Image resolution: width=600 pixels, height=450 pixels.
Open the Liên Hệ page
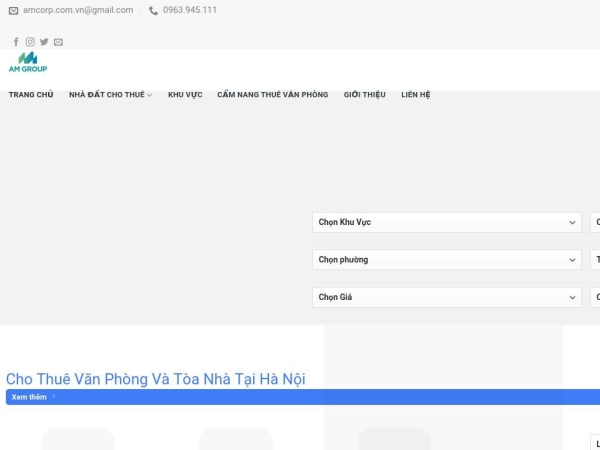[415, 95]
